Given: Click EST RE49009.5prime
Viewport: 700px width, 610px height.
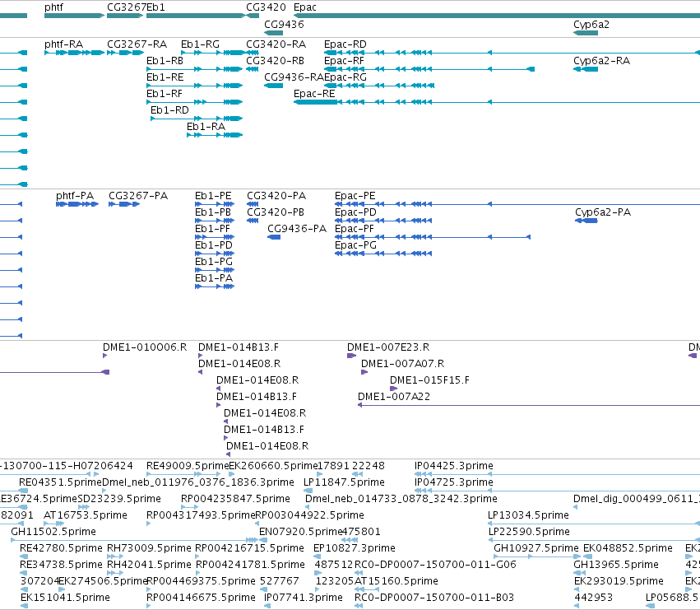Looking at the screenshot, I should (183, 474).
